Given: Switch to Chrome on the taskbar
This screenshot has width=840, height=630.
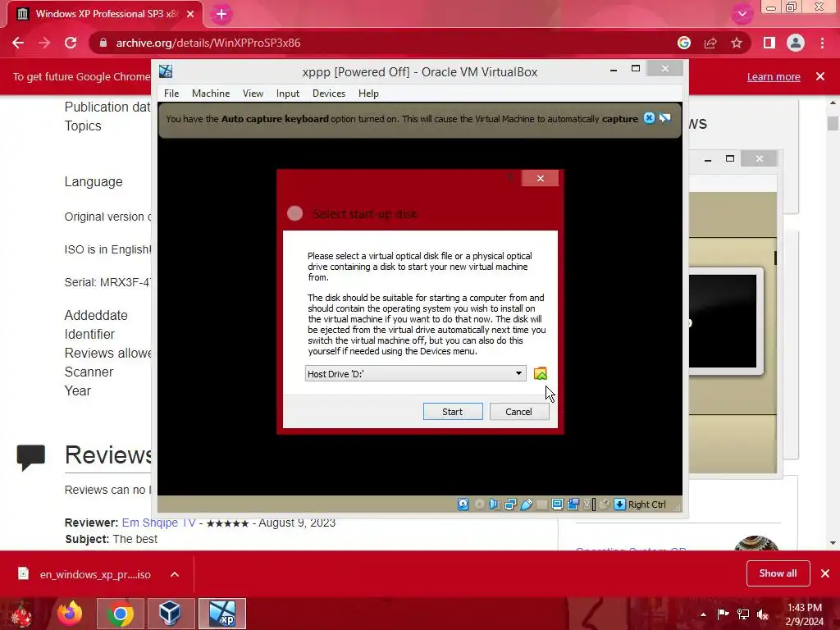Looking at the screenshot, I should (121, 614).
